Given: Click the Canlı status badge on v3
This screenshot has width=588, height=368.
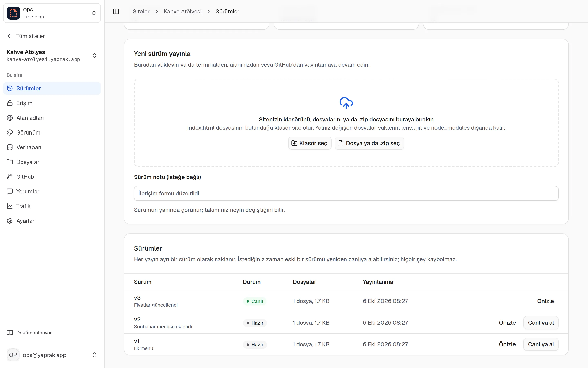Looking at the screenshot, I should pyautogui.click(x=255, y=301).
